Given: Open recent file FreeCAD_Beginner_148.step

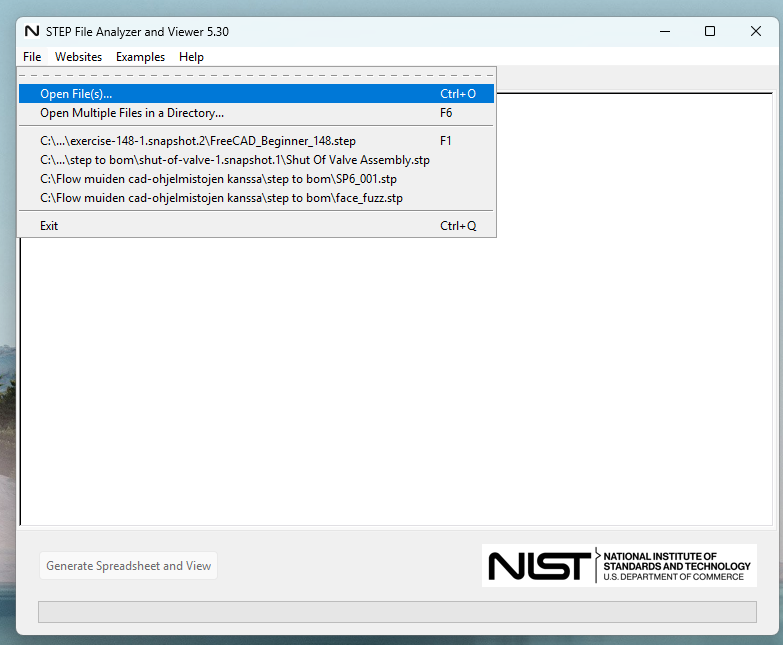Looking at the screenshot, I should tap(198, 141).
